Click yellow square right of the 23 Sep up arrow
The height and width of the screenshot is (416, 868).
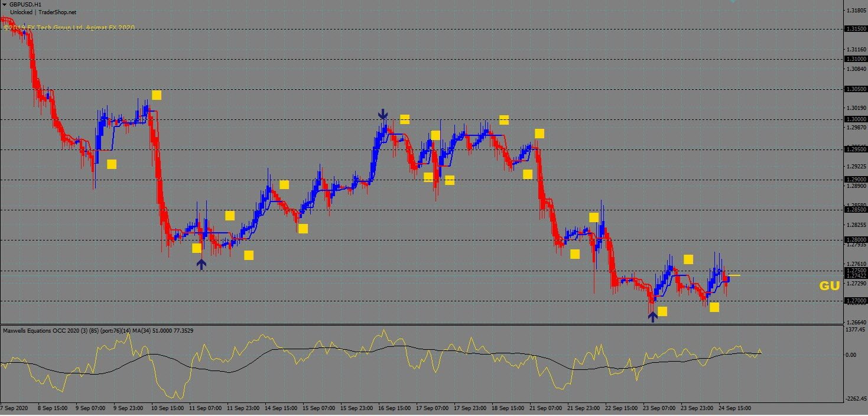point(662,311)
